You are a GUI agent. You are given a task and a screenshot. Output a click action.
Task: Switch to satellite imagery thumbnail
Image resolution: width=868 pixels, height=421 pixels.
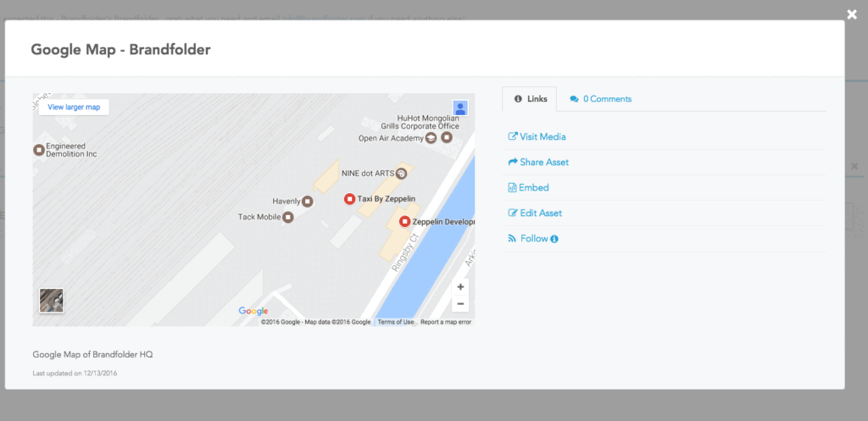(x=52, y=301)
